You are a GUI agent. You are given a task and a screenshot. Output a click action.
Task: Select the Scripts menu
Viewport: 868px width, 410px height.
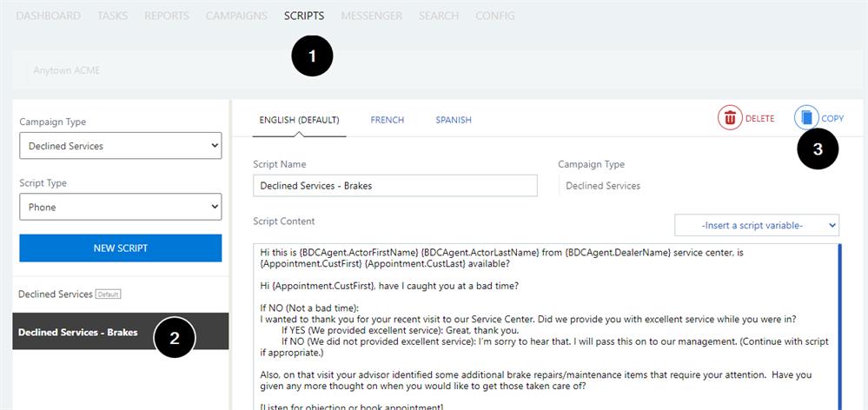[304, 16]
